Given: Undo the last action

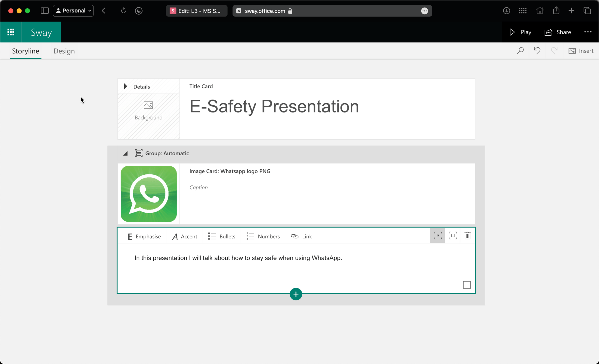Looking at the screenshot, I should click(x=537, y=51).
